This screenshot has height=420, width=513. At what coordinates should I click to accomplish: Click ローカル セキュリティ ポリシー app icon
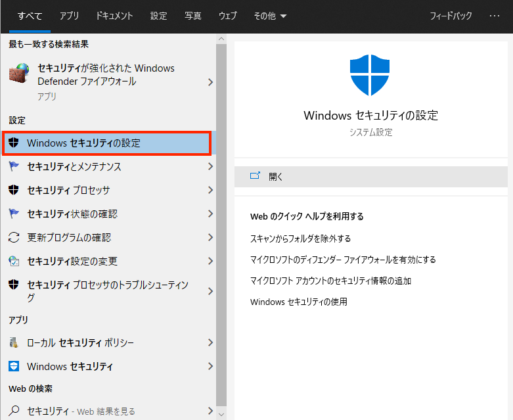coord(14,342)
